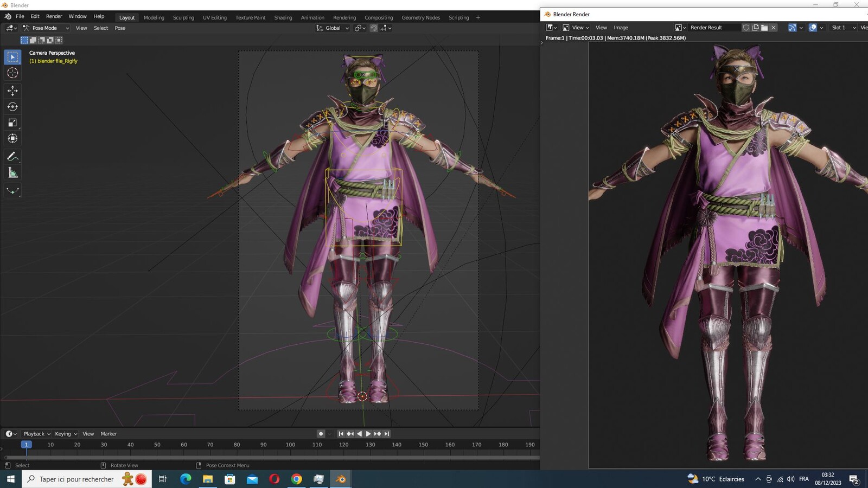This screenshot has height=488, width=868.
Task: Switch to the UV Editing workspace tab
Action: point(215,17)
